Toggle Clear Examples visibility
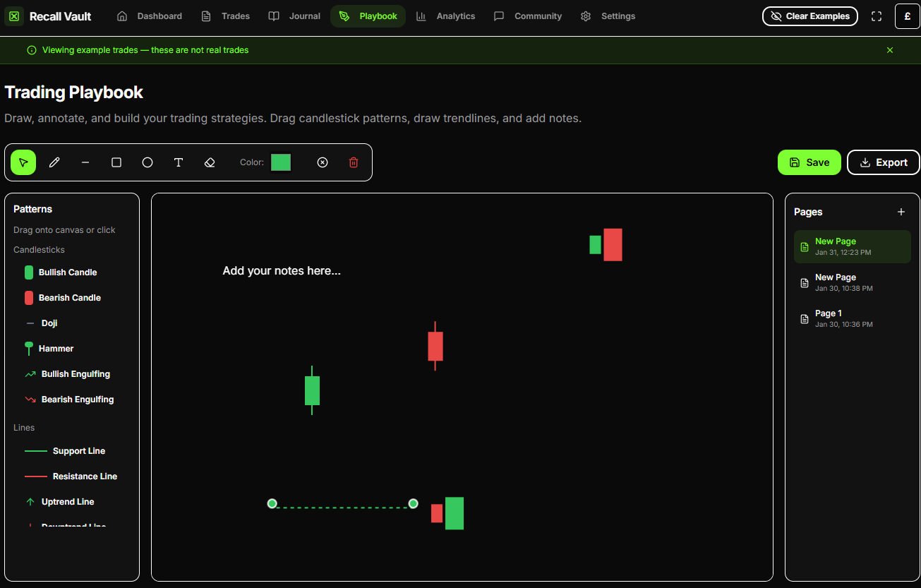 coord(809,16)
